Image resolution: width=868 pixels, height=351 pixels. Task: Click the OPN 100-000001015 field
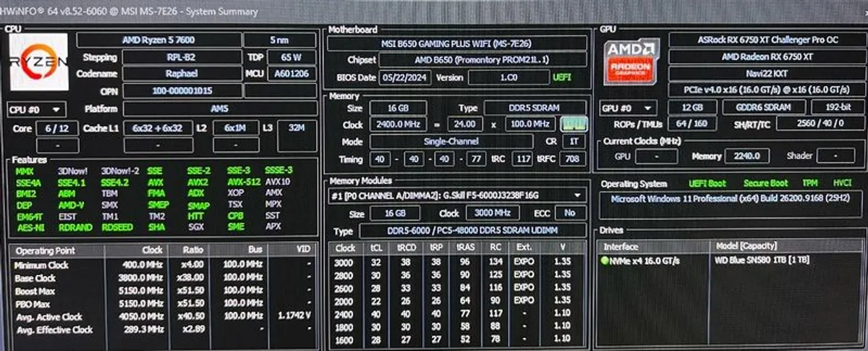pos(182,91)
